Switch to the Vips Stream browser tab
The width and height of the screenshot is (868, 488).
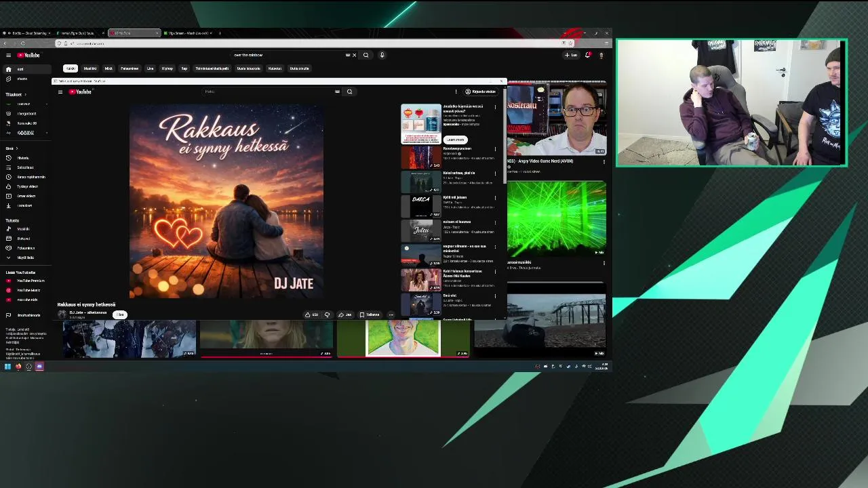(x=188, y=33)
